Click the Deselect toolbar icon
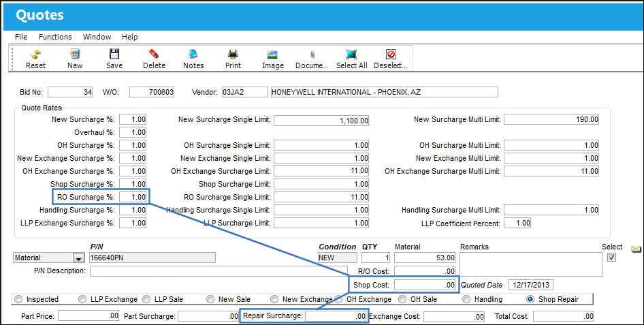 [391, 55]
